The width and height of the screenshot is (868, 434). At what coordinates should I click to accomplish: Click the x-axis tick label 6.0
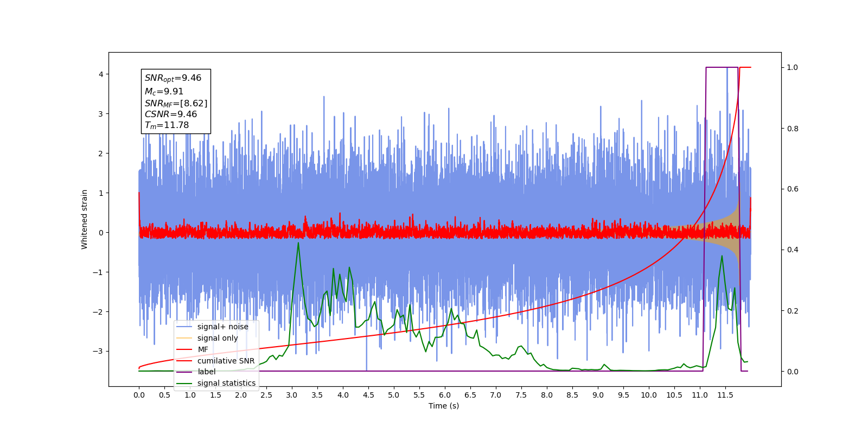coord(445,395)
